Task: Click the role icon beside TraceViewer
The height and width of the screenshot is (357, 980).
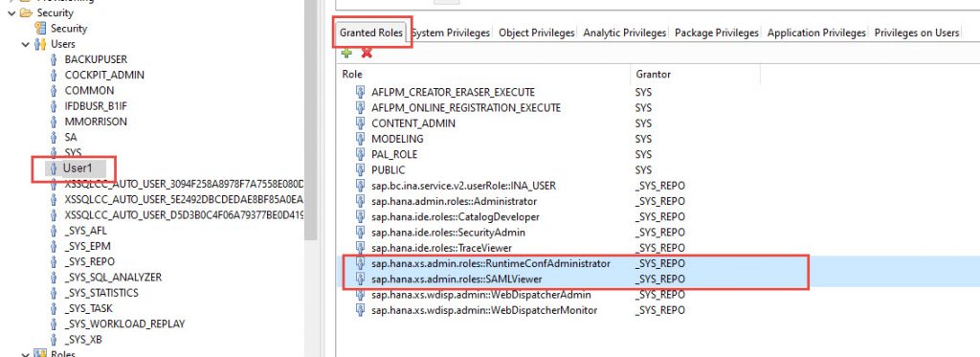Action: point(360,248)
